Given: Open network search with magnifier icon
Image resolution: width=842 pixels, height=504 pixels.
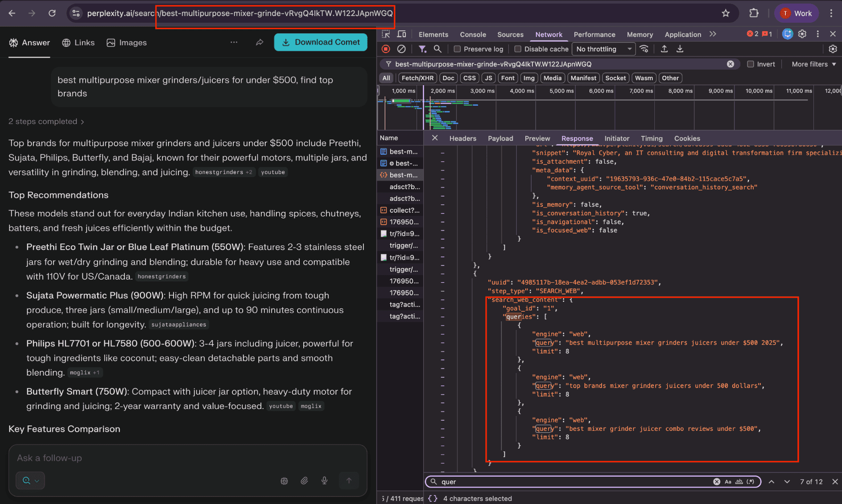Looking at the screenshot, I should point(438,49).
